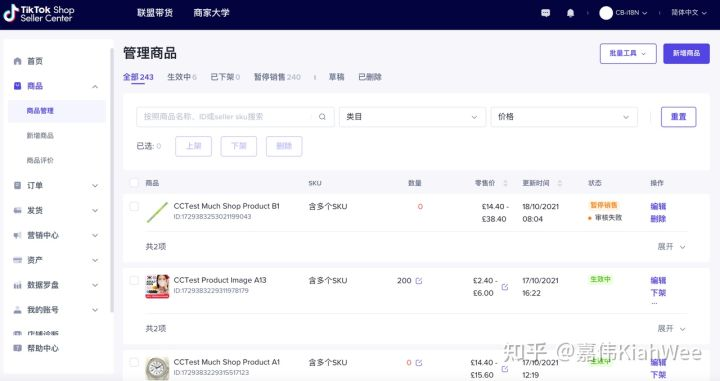Open the chat messages icon in header

[x=546, y=13]
